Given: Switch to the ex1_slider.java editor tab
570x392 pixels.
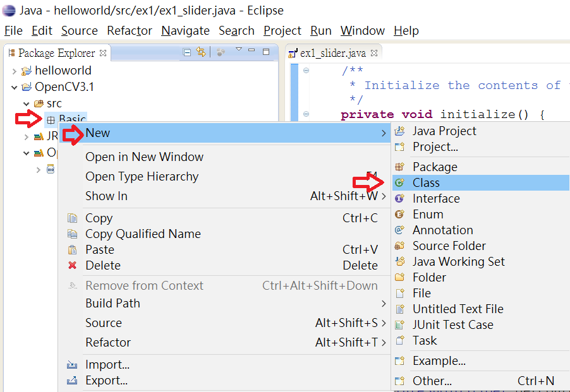Looking at the screenshot, I should pos(332,54).
